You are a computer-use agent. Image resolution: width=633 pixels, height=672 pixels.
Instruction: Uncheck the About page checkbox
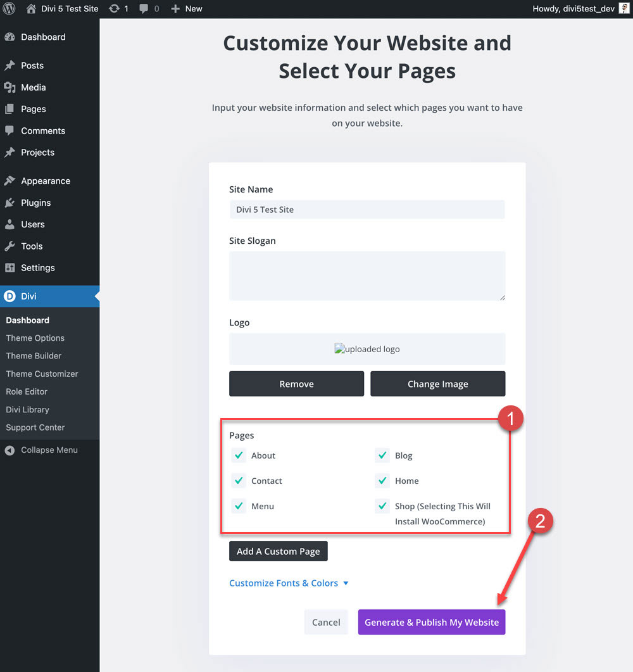[239, 455]
